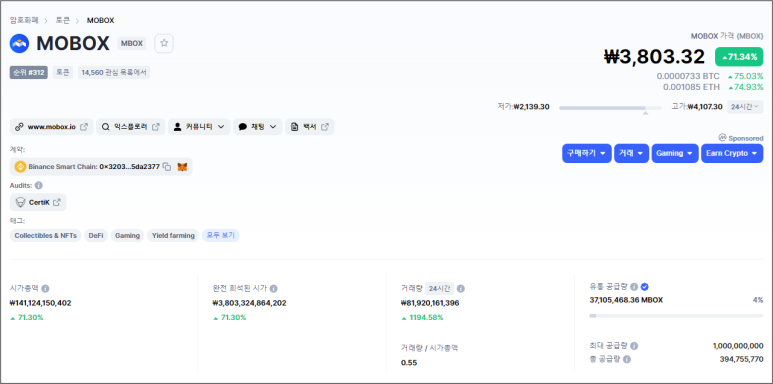
Task: Open the 거래 dropdown button
Action: 632,153
